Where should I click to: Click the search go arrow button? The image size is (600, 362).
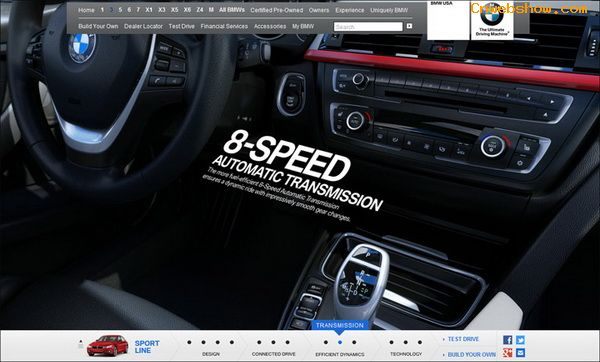coord(409,26)
